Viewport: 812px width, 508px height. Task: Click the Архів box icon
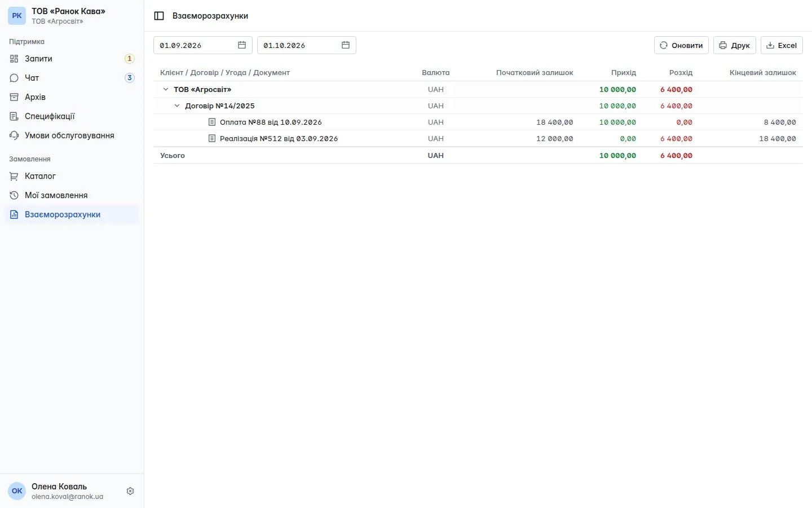coord(14,97)
